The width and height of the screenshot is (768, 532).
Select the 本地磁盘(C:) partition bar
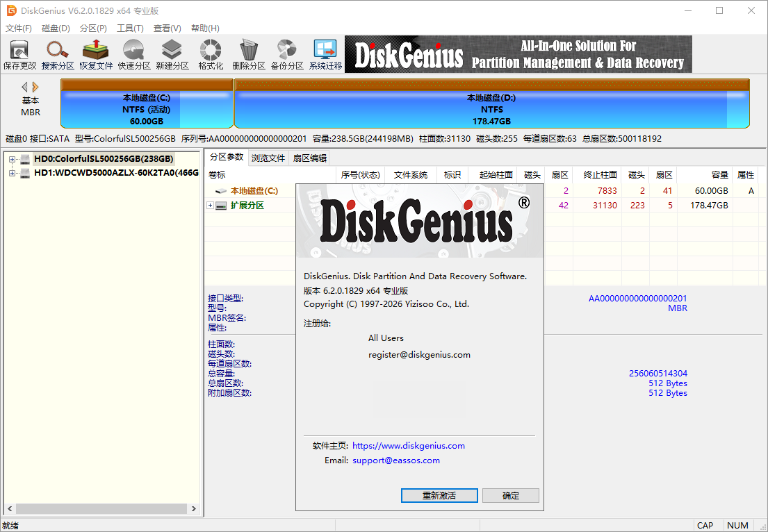(147, 103)
